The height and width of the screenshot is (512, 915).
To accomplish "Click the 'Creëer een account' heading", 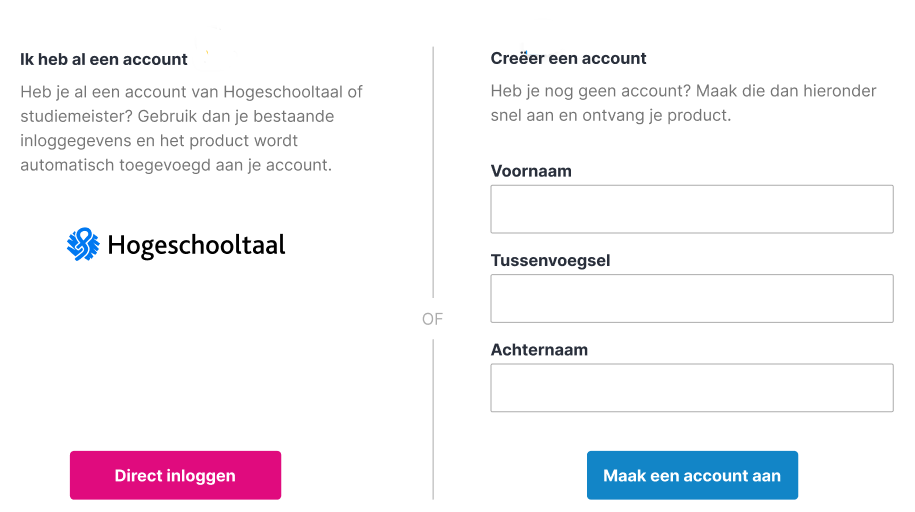I will [568, 59].
